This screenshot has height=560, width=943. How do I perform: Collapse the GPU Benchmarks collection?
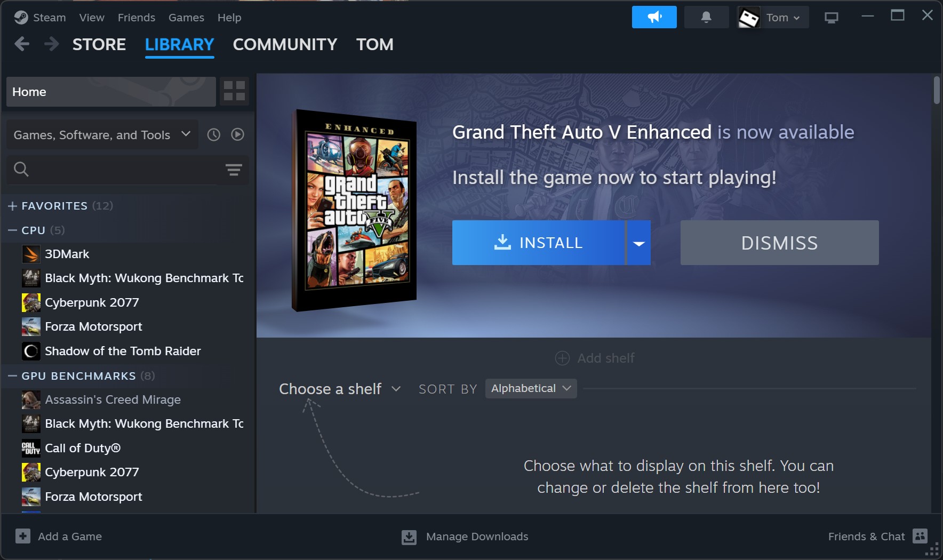[x=13, y=376]
